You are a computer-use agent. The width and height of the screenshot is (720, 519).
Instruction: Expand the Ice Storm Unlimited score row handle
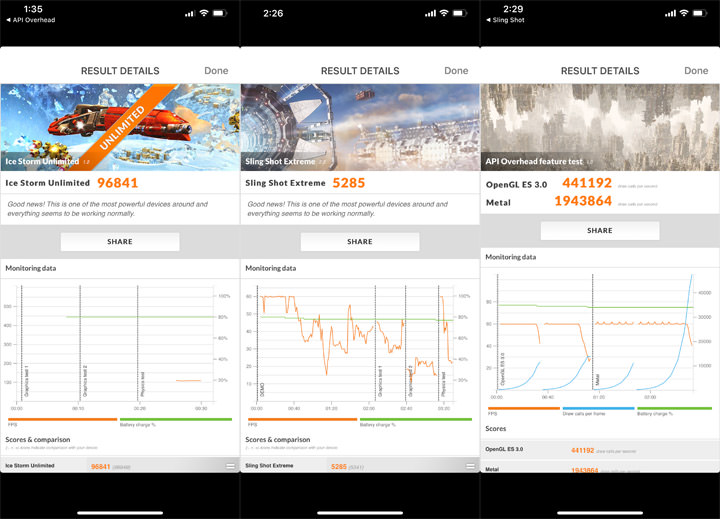(230, 466)
